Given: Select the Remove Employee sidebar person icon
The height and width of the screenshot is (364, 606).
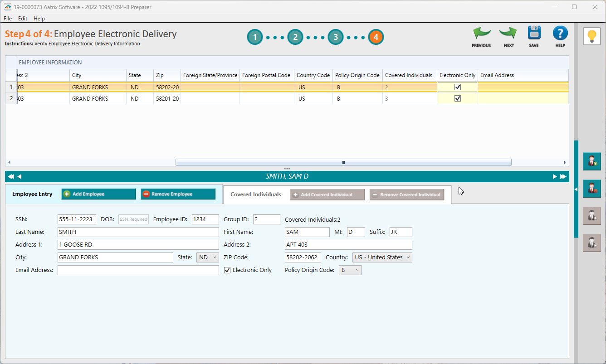Looking at the screenshot, I should 592,189.
